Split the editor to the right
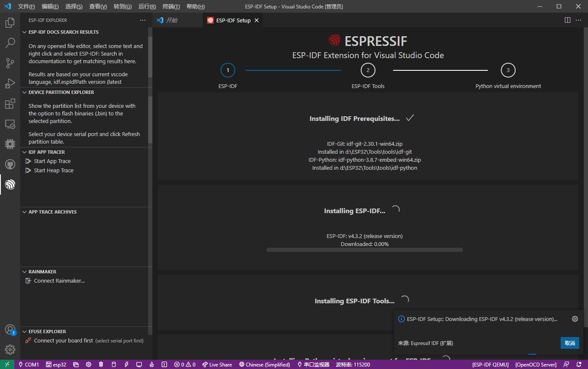Image resolution: width=588 pixels, height=369 pixels. (567, 20)
